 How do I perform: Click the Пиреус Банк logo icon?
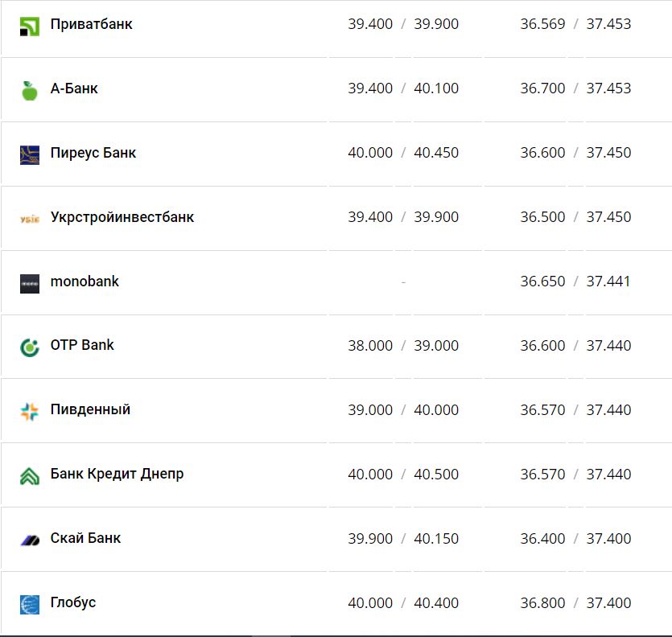point(30,154)
